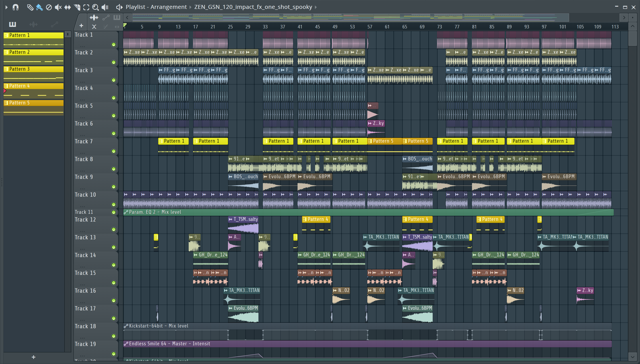Select the Delete tool
The width and height of the screenshot is (640, 364).
(49, 7)
